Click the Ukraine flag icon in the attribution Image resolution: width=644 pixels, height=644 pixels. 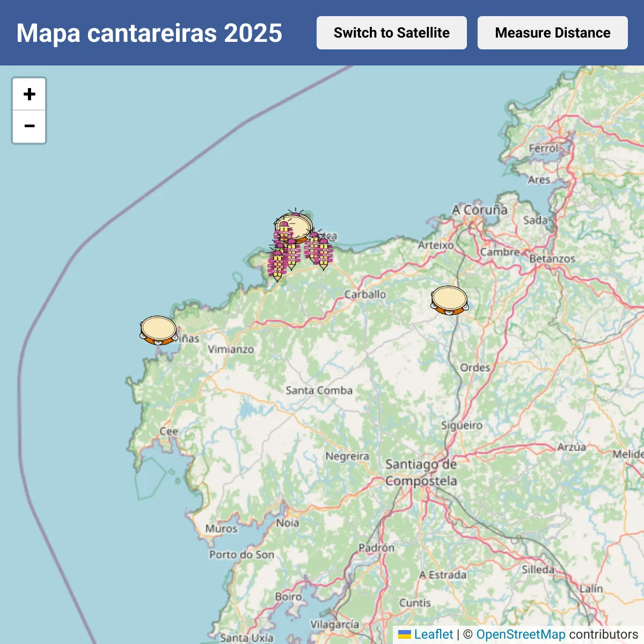point(405,635)
